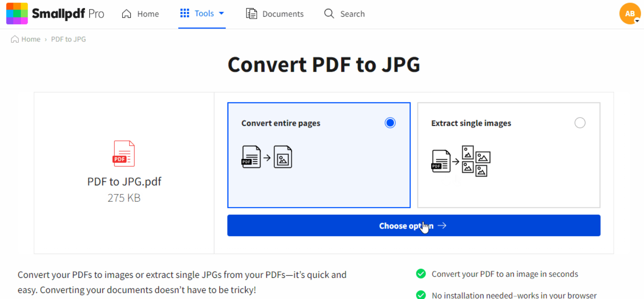Click the PDF-to-image conversion illustration
The image size is (644, 299).
267,157
